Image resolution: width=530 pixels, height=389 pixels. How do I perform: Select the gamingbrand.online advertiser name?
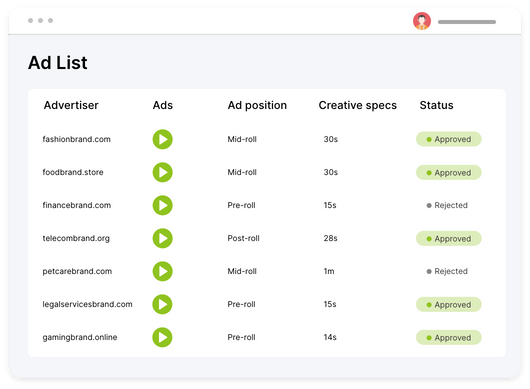pyautogui.click(x=80, y=337)
